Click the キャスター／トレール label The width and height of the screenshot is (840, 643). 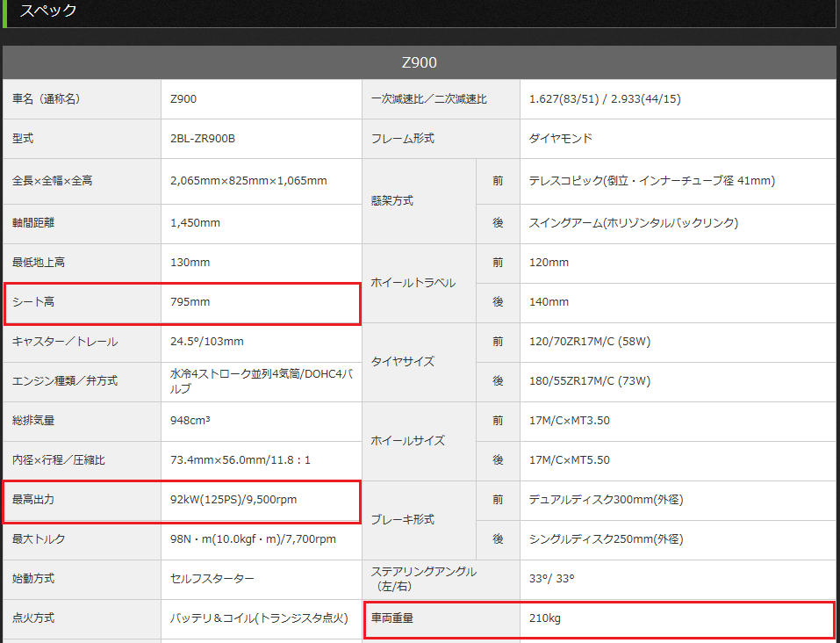click(x=65, y=342)
